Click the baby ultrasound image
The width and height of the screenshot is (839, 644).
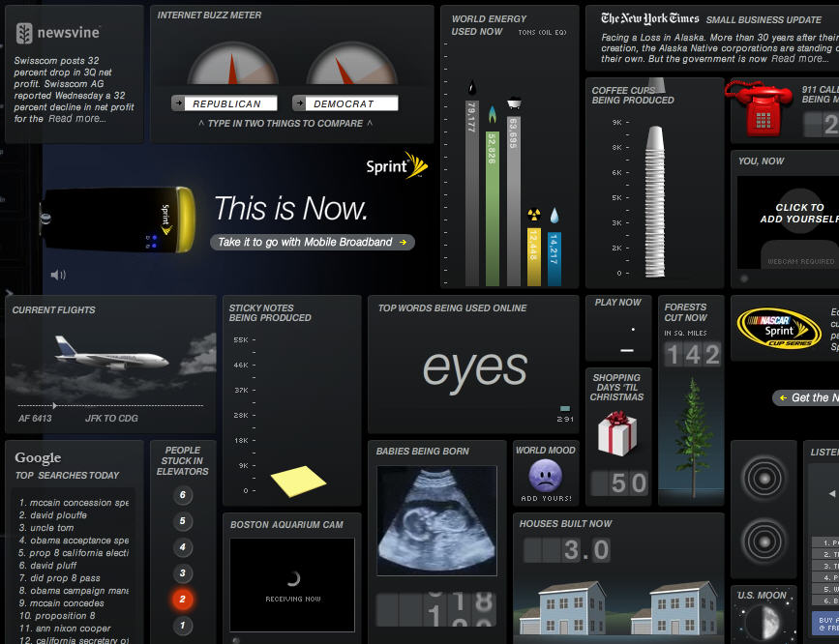(x=436, y=520)
